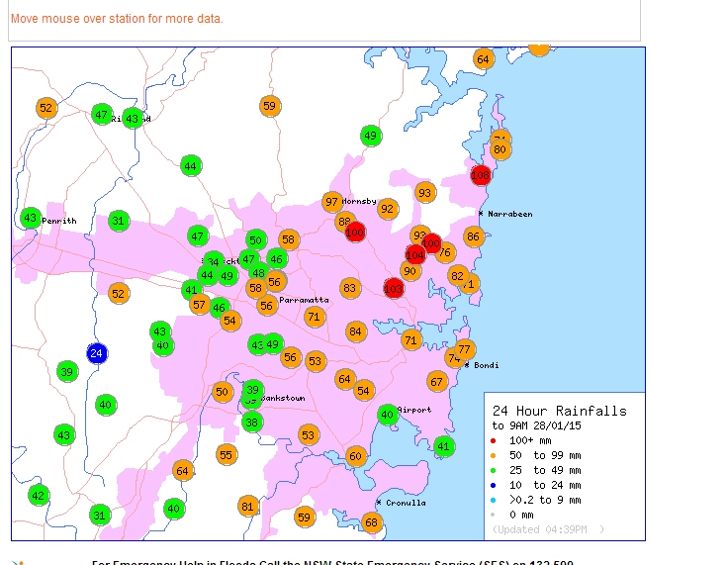
Task: Click the blue 10 to 24 mm legend dot
Action: tap(495, 485)
